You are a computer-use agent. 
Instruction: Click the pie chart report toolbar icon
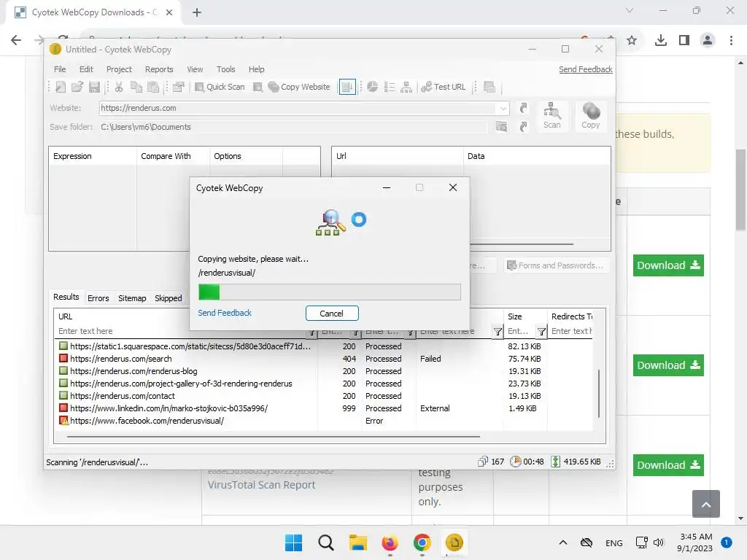[373, 87]
